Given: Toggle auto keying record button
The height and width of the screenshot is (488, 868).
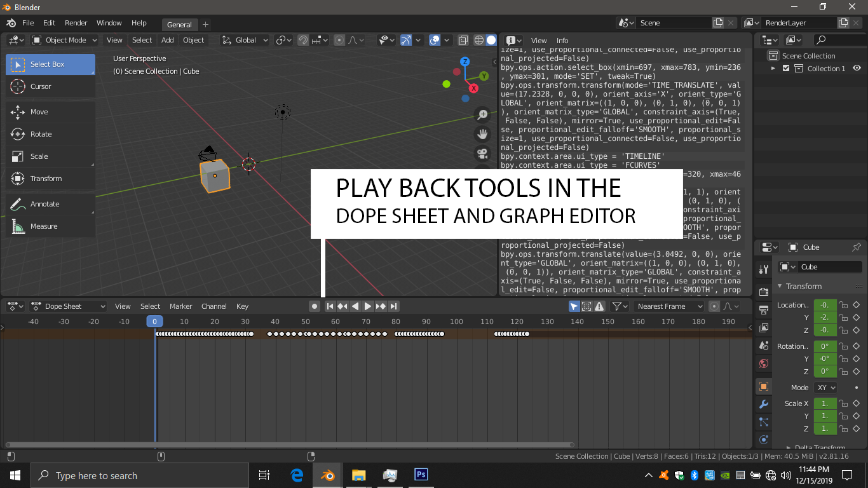Looking at the screenshot, I should click(314, 306).
